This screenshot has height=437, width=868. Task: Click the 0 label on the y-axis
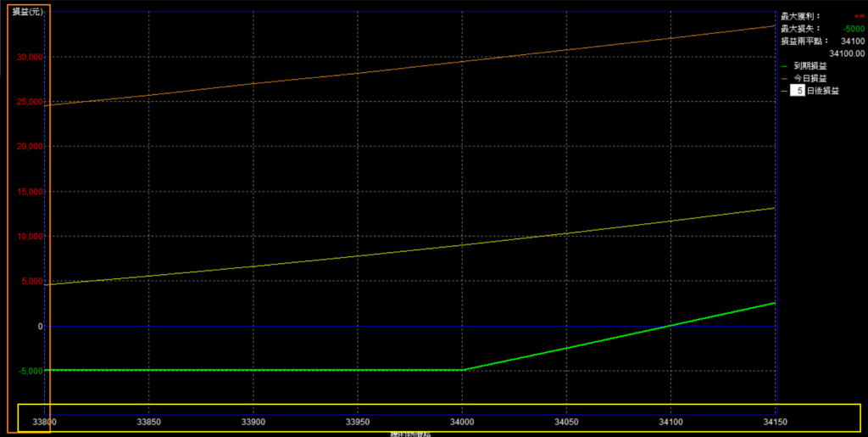coord(38,326)
